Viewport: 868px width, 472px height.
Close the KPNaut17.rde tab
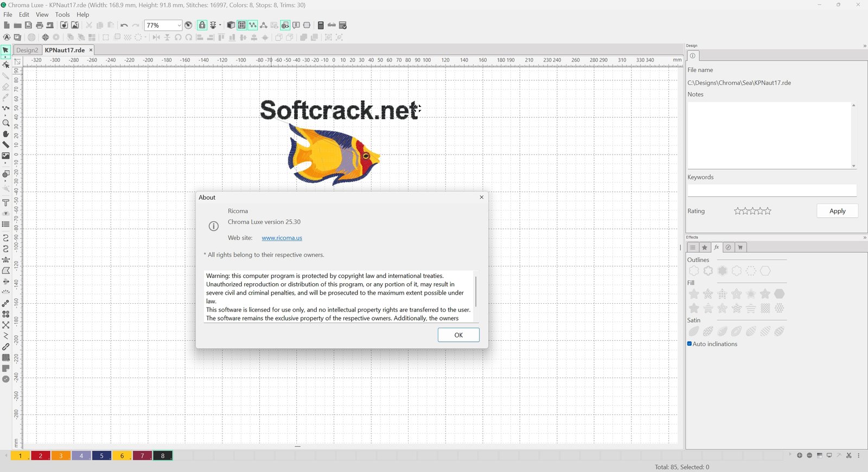tap(91, 50)
